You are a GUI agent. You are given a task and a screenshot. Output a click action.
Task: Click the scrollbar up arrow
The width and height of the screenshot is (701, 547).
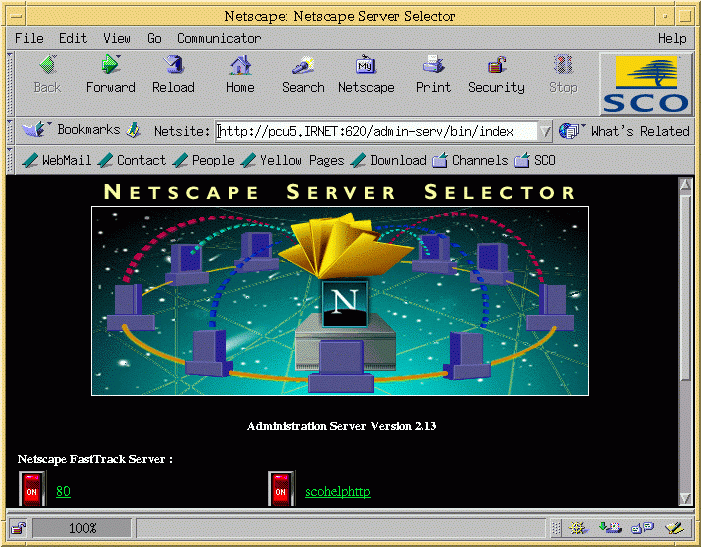pyautogui.click(x=685, y=184)
